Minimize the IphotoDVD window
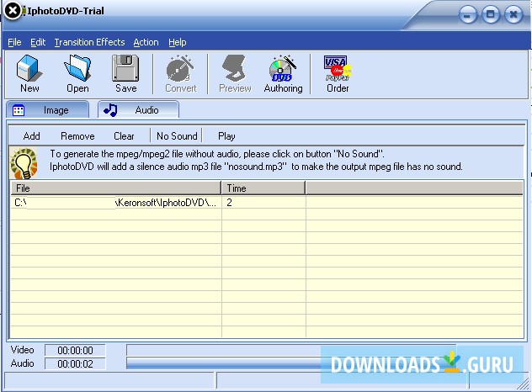Viewport: 532px width, 392px height. pos(467,14)
